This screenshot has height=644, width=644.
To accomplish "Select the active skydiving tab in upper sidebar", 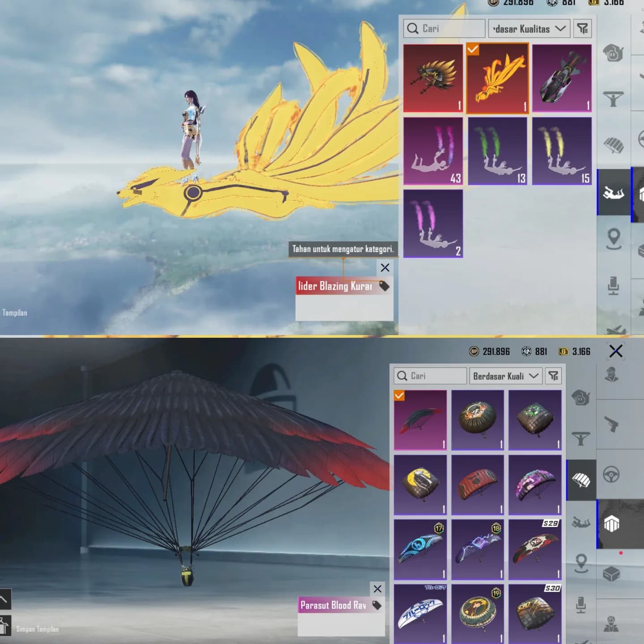I will (613, 192).
